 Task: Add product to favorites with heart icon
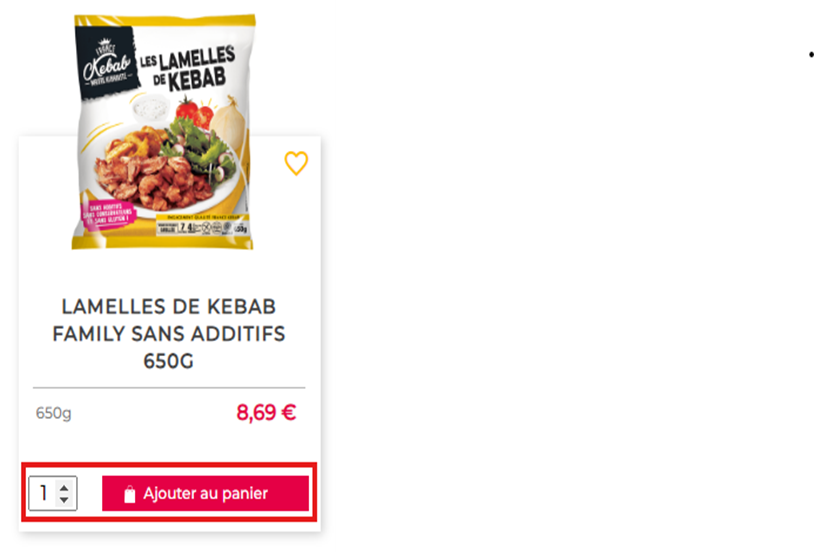pos(296,164)
